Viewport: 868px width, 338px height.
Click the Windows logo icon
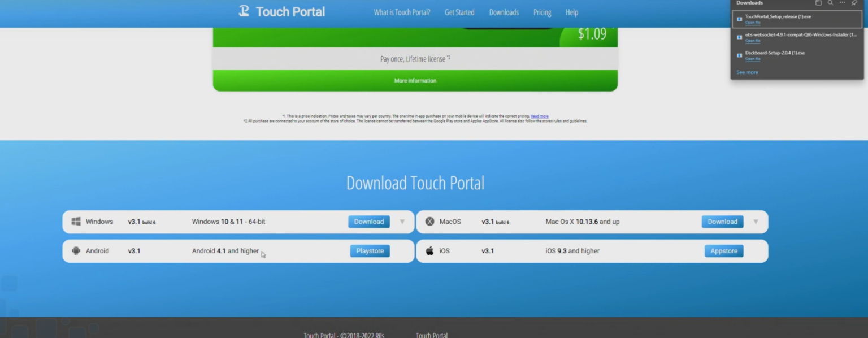[x=76, y=222]
